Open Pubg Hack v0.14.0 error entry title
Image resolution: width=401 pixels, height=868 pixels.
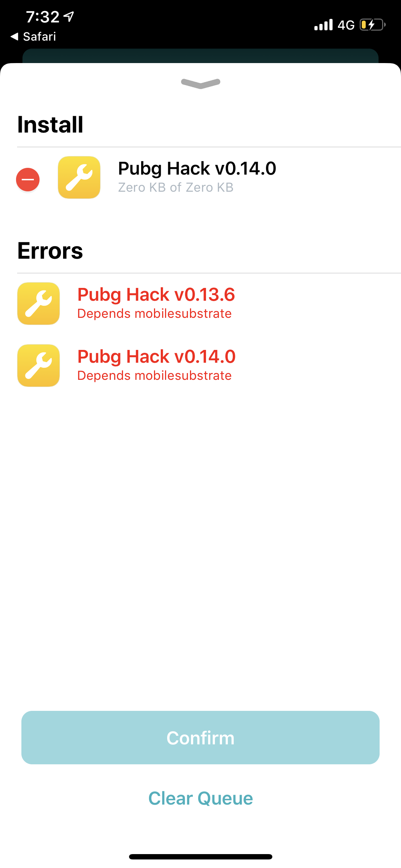click(x=156, y=357)
